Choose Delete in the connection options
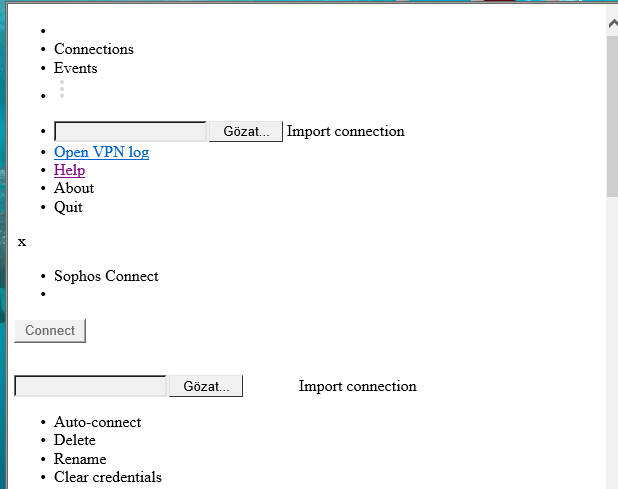Image resolution: width=618 pixels, height=489 pixels. pos(75,440)
